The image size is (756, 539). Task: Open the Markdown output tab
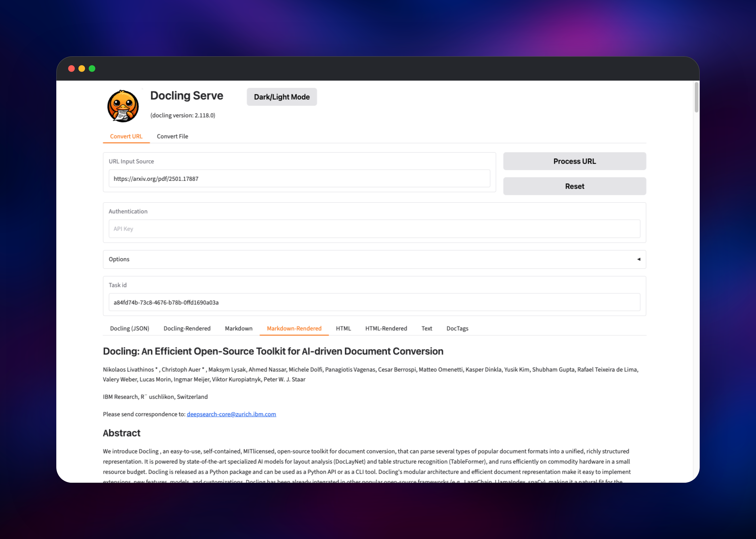click(239, 328)
